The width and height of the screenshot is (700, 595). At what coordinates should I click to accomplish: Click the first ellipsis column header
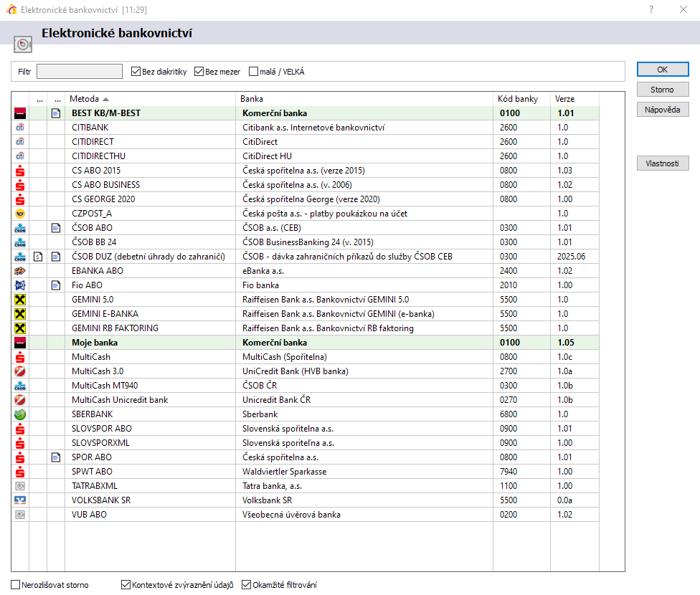click(x=39, y=99)
